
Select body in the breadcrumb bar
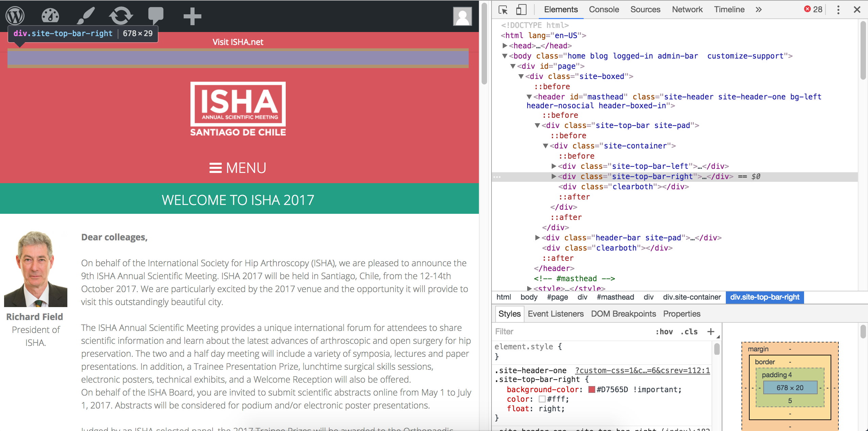tap(529, 297)
